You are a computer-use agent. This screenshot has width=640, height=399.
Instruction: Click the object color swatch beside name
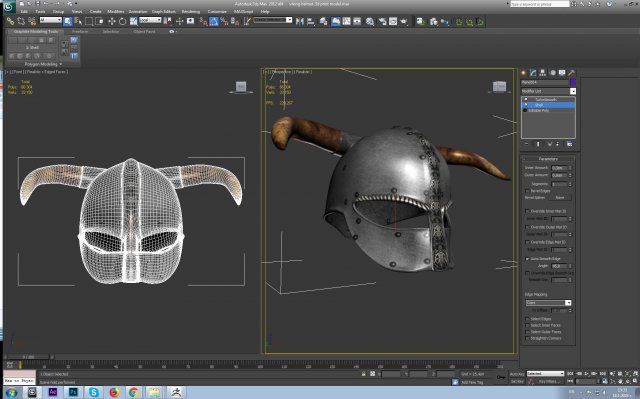(573, 82)
